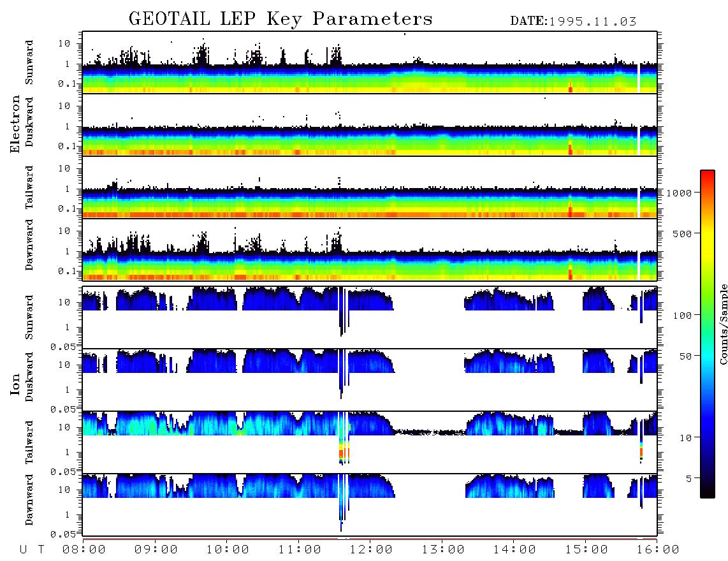Select the Ion "Tailward" panel label
This screenshot has height=561, width=728.
point(29,442)
